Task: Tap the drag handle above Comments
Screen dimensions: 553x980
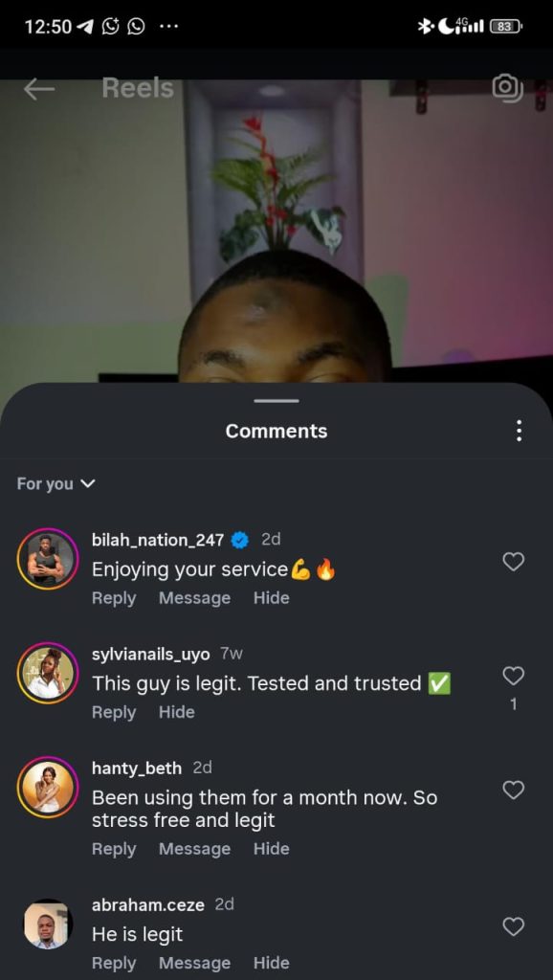Action: click(276, 401)
